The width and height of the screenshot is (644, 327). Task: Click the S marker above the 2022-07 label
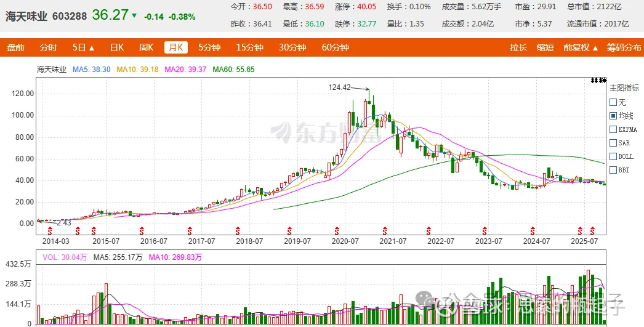coord(429,230)
